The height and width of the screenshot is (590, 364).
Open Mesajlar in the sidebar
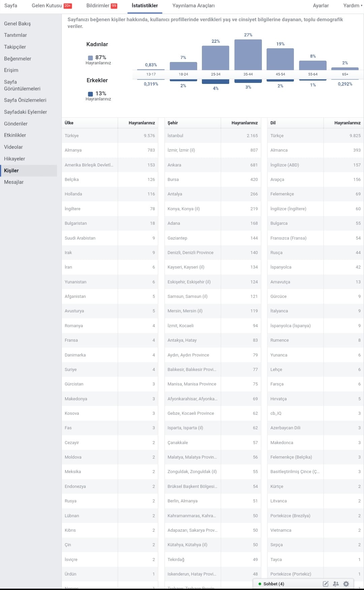[14, 182]
